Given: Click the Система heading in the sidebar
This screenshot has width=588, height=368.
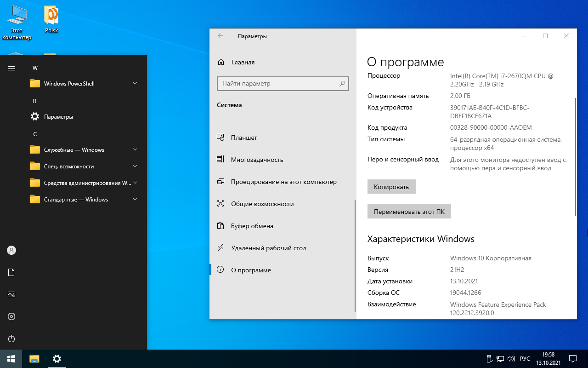Looking at the screenshot, I should (229, 105).
